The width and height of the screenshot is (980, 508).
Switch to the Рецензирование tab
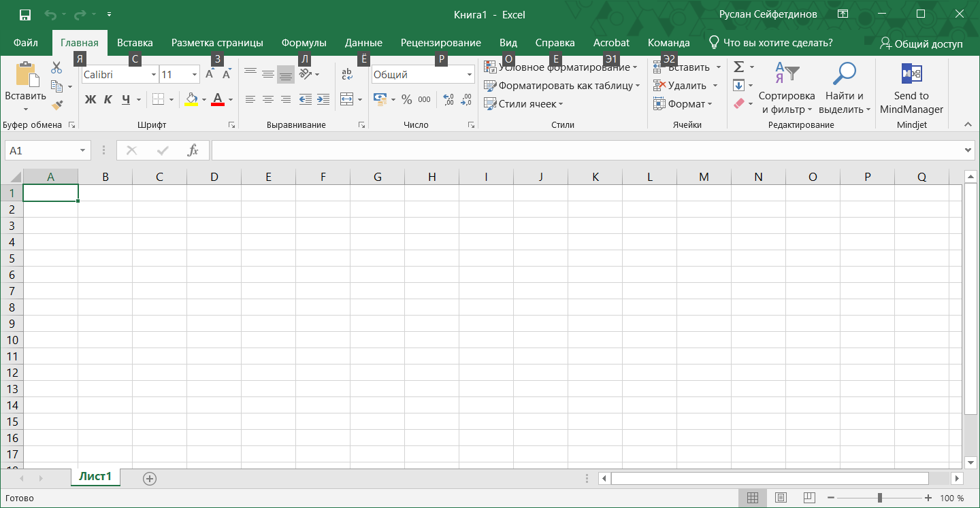(440, 42)
